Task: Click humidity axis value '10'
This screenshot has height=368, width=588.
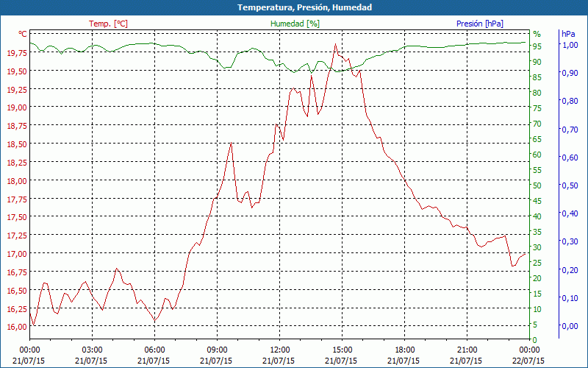Action: 537,309
